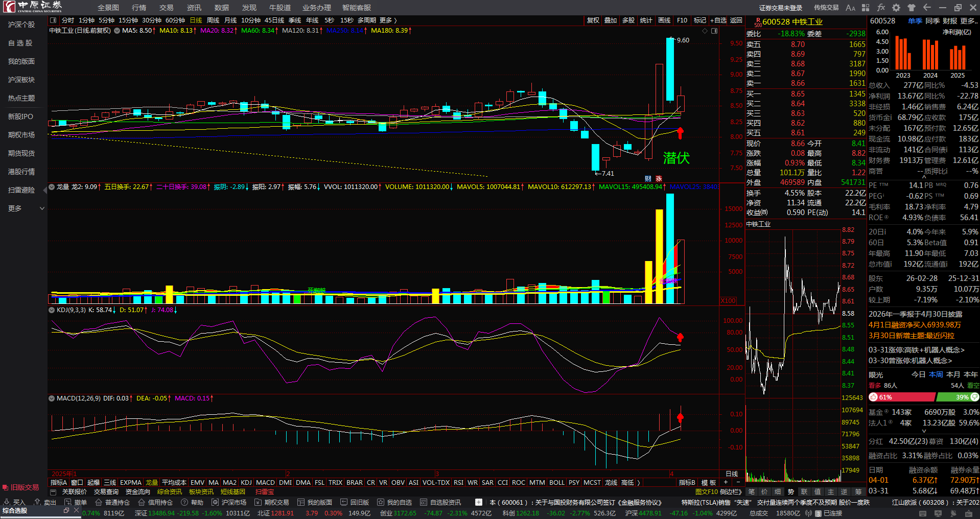Open 我的自选 favorites star icon
The image size is (980, 519).
[x=381, y=502]
